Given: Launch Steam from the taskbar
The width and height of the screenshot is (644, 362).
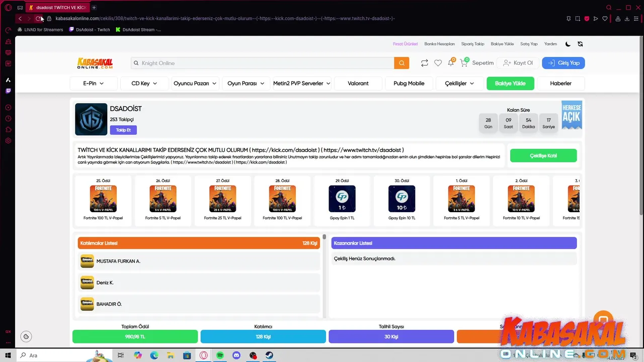Looking at the screenshot, I should coord(269,355).
